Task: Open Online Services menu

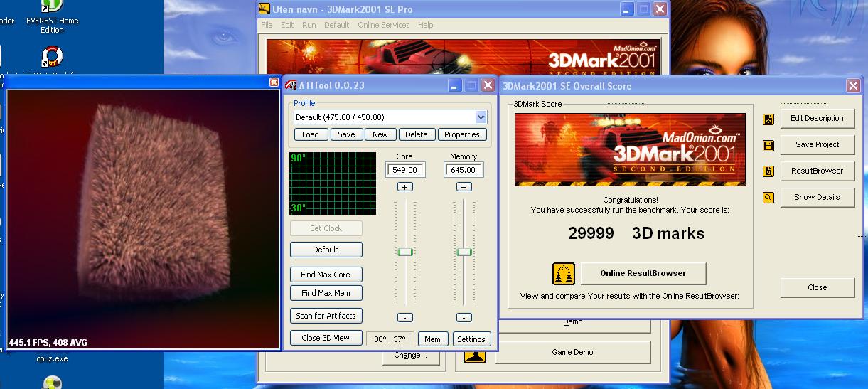Action: pos(384,25)
